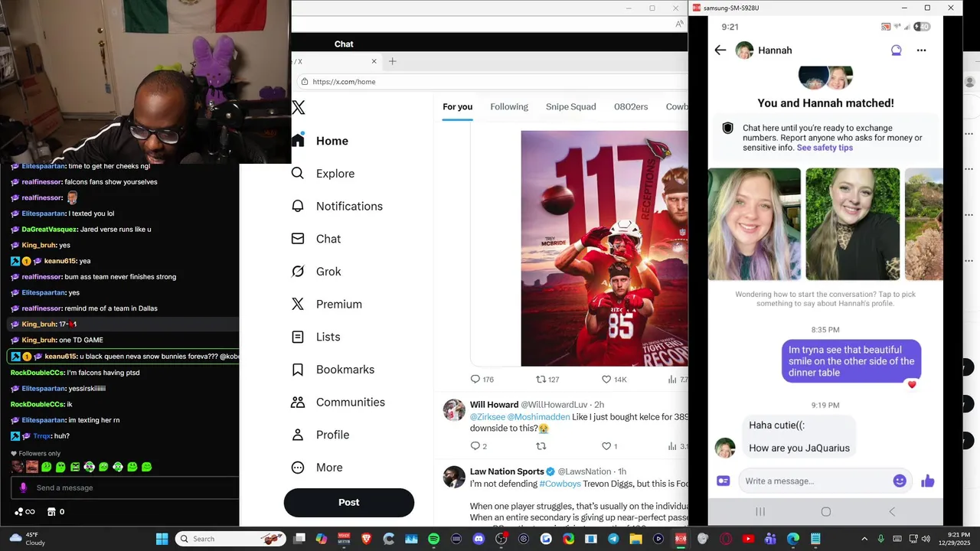Switch to the For you tab

457,106
